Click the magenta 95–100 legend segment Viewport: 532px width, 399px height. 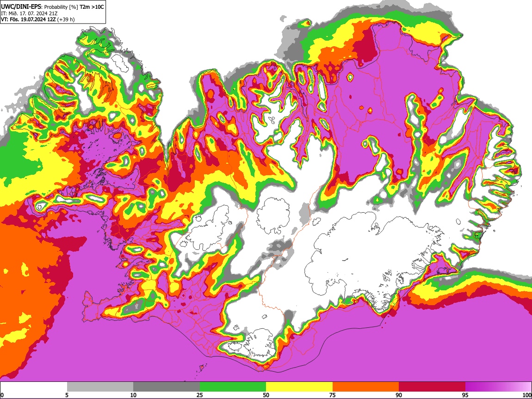coord(498,387)
